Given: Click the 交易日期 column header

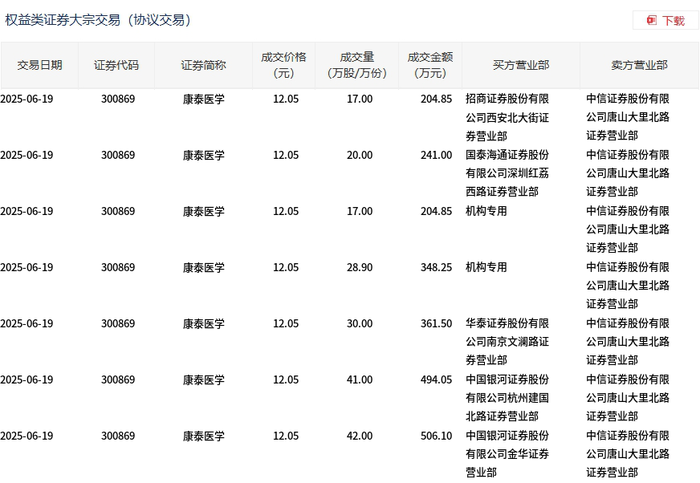Looking at the screenshot, I should [x=40, y=65].
